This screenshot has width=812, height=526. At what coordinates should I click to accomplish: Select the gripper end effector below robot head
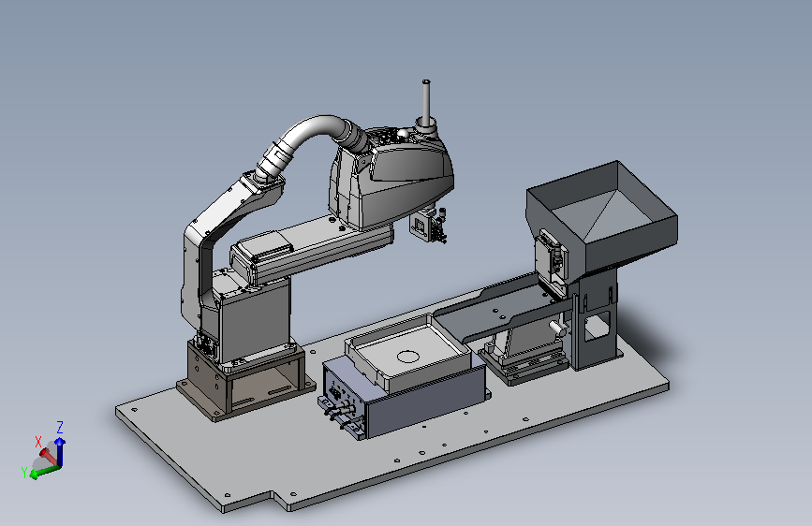click(429, 226)
